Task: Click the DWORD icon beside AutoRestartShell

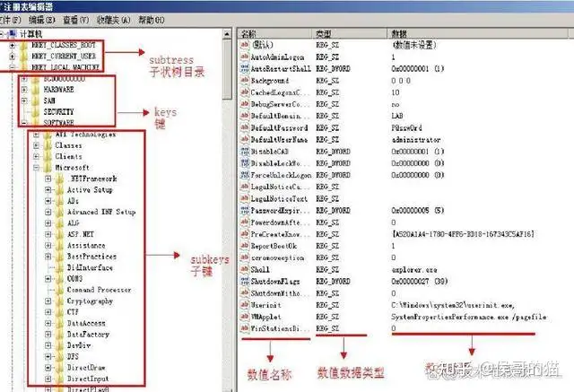Action: click(x=245, y=68)
